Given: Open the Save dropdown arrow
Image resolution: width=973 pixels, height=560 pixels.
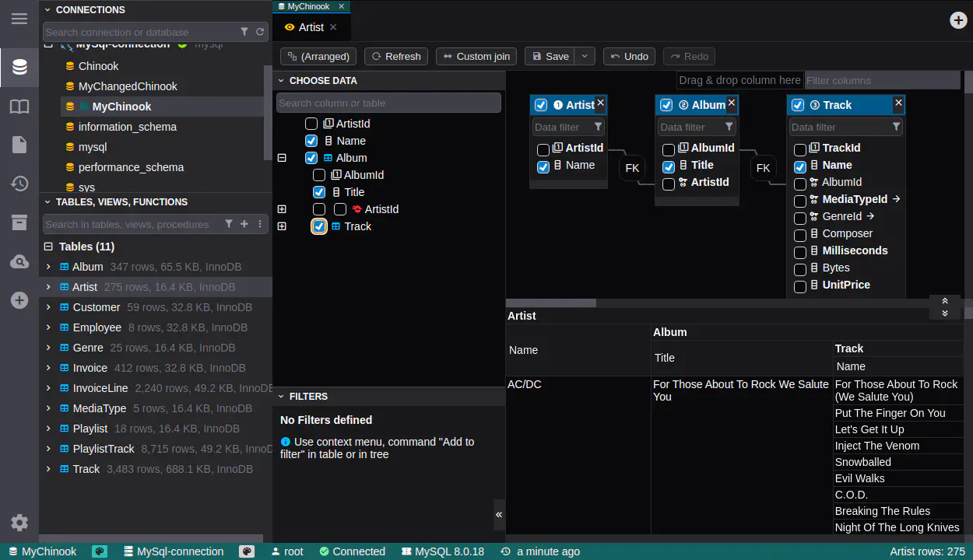Looking at the screenshot, I should click(585, 56).
